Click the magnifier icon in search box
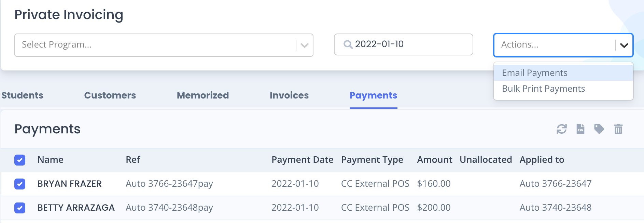The width and height of the screenshot is (644, 223). coord(348,44)
